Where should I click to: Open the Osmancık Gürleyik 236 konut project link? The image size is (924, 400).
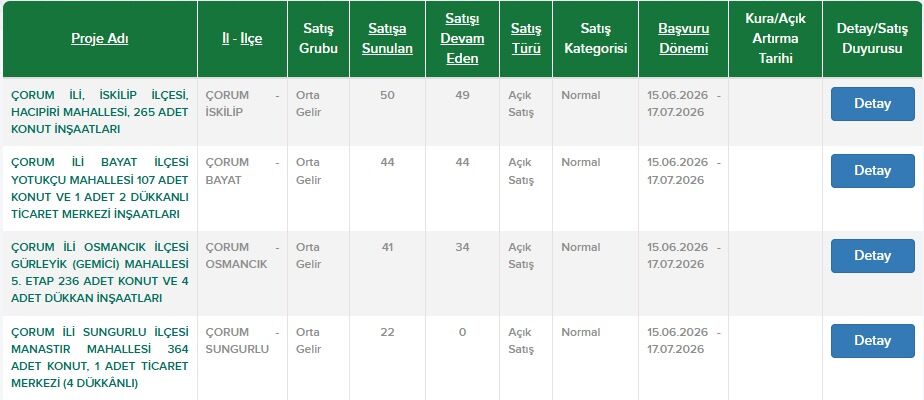pos(100,273)
